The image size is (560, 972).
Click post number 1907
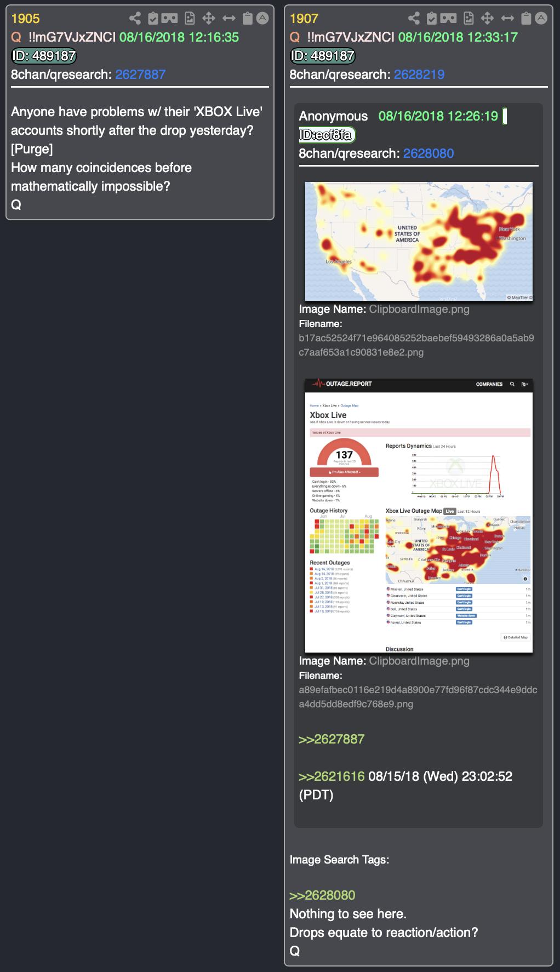(x=304, y=19)
